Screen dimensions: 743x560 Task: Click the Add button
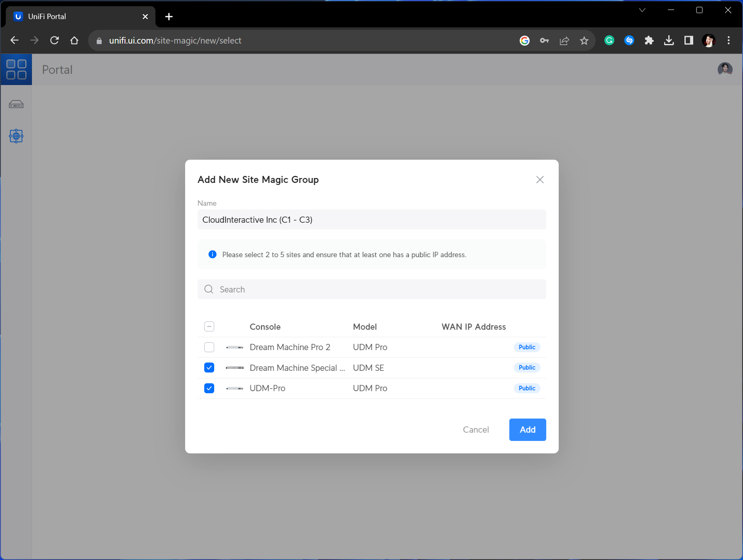[x=528, y=430]
